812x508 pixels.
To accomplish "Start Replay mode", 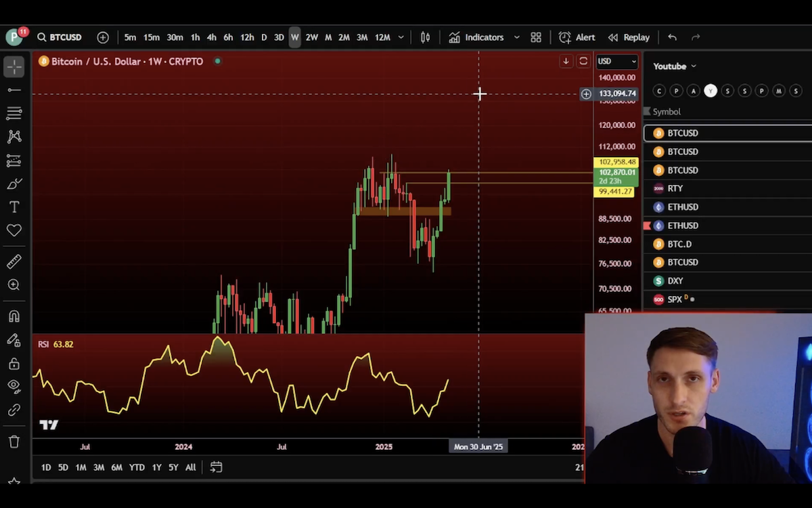I will (629, 37).
